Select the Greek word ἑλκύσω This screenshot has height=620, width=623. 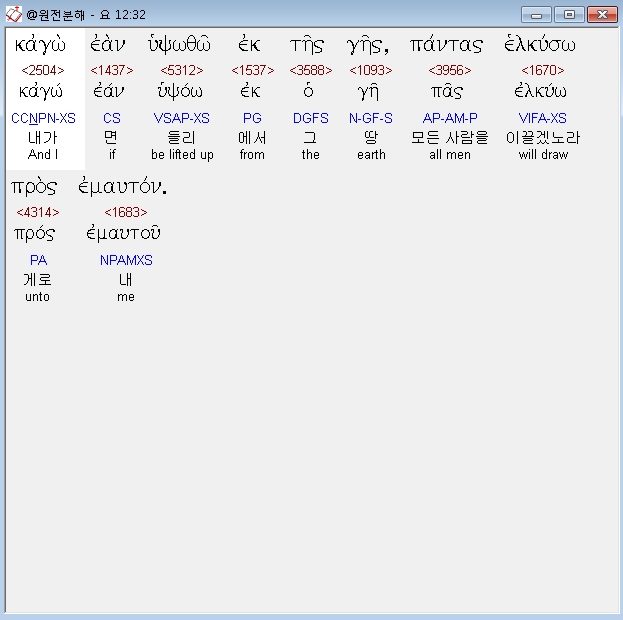[540, 44]
